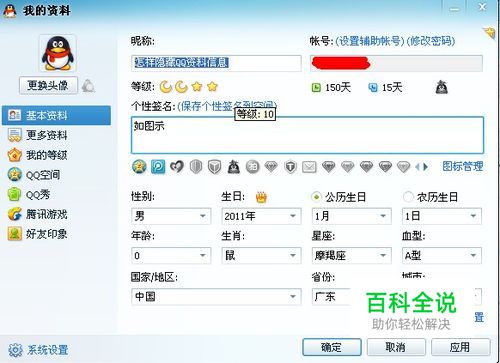Click the 帐号 account number field
Screen dimensions: 500x363
point(396,63)
